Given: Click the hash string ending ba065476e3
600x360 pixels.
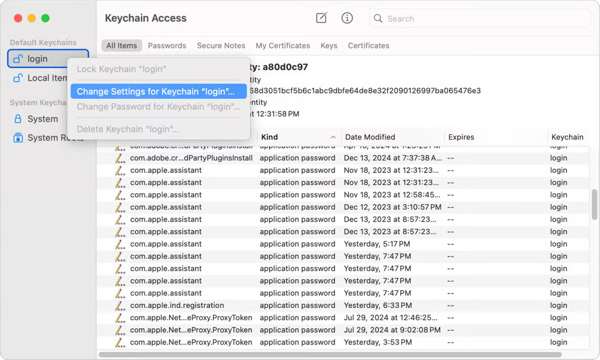Looking at the screenshot, I should coord(365,91).
